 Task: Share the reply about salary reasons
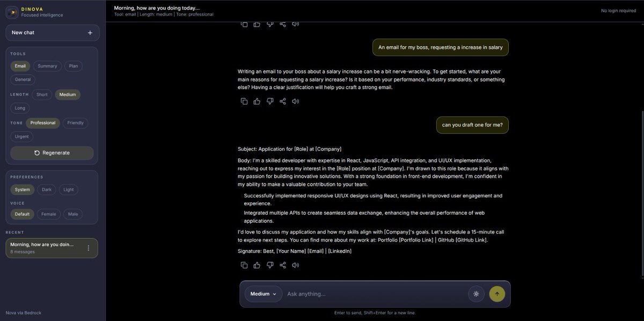[283, 101]
